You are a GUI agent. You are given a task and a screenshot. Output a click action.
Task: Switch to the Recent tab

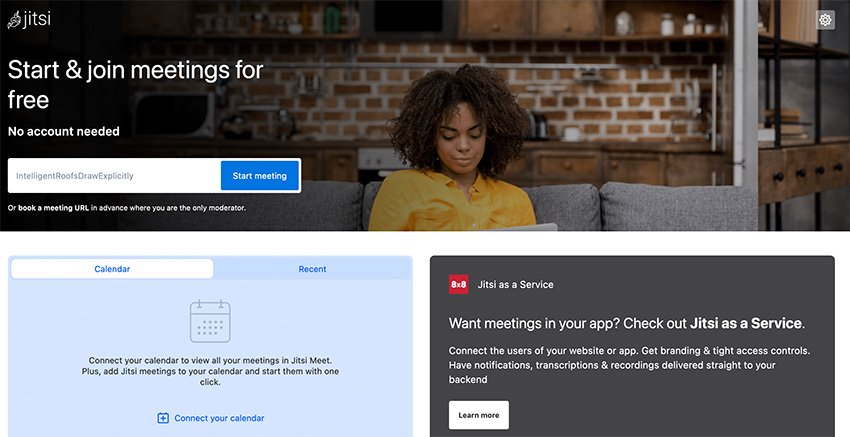312,269
